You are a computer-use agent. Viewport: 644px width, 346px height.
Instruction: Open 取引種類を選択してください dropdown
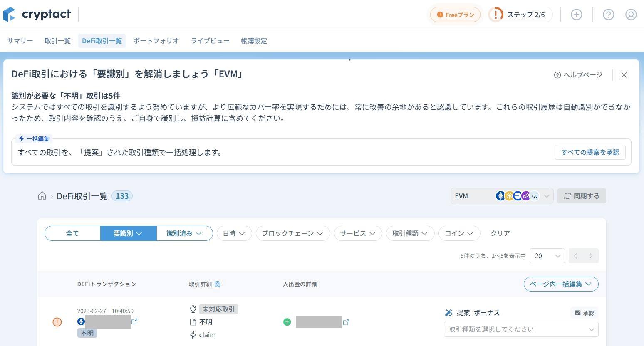(x=521, y=329)
